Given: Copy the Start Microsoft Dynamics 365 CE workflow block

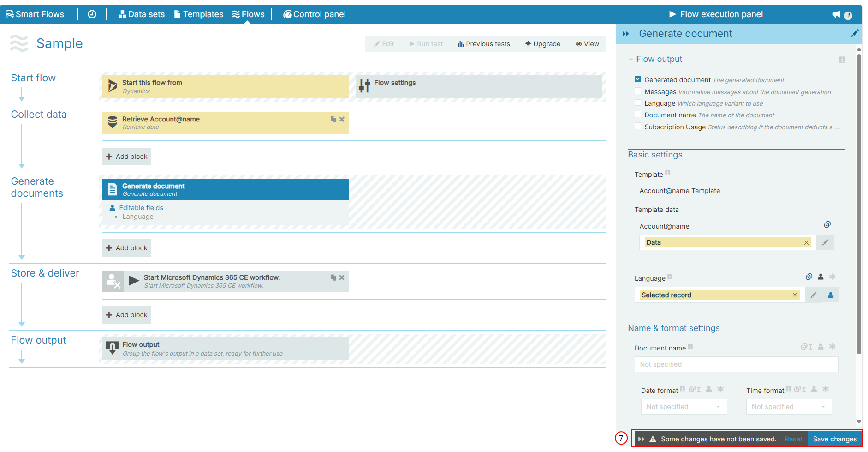Looking at the screenshot, I should [333, 277].
